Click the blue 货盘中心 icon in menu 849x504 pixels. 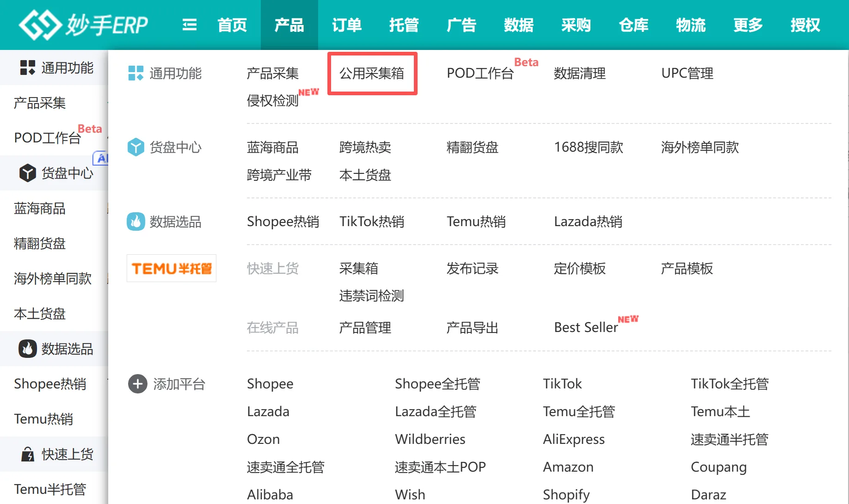click(135, 147)
